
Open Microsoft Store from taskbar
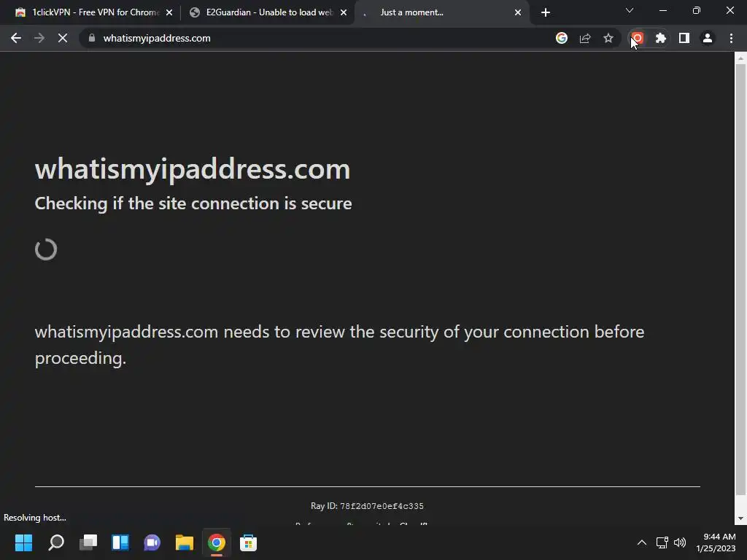coord(248,542)
